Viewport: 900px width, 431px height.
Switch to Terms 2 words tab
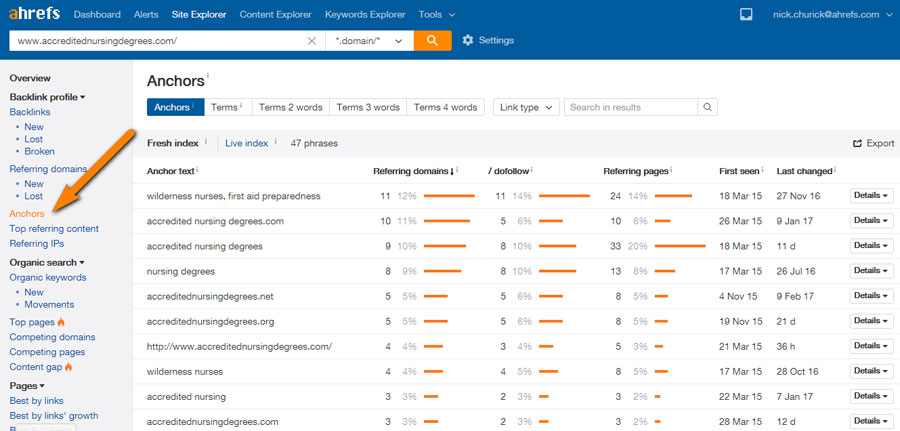[290, 107]
